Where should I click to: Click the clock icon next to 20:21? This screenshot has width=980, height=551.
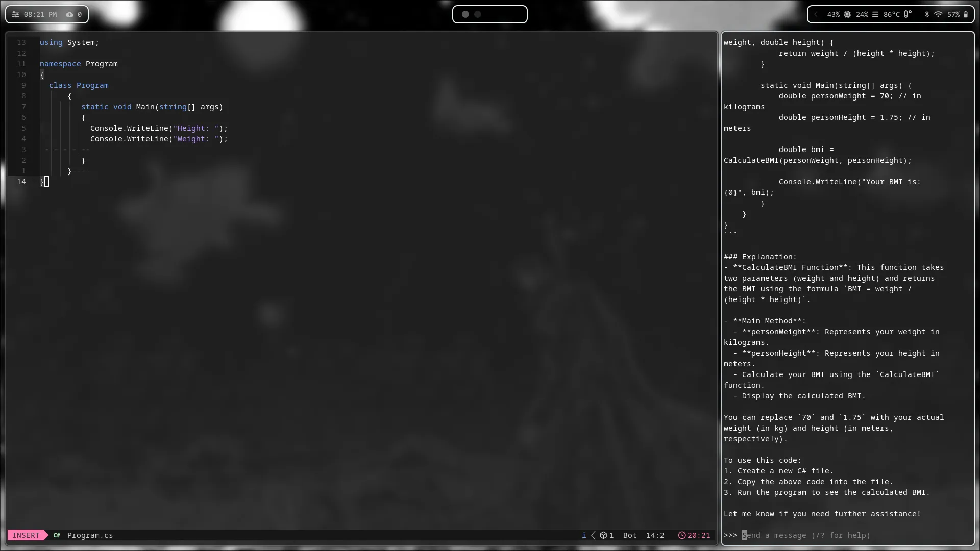click(x=682, y=535)
